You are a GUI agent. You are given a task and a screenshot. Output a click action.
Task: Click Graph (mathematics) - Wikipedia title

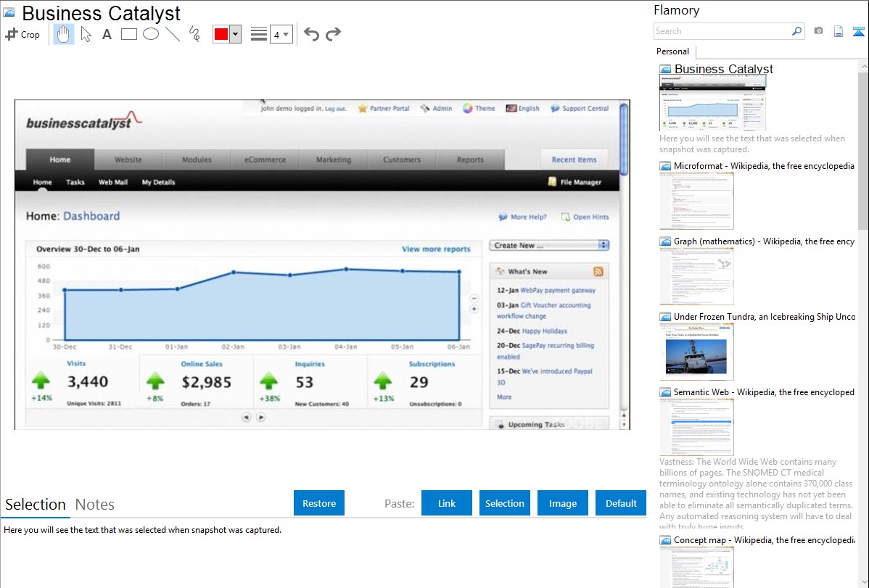click(x=764, y=241)
